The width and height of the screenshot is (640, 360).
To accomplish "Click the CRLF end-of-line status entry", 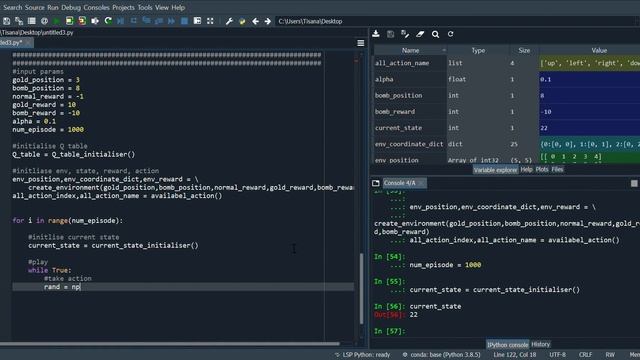I will click(x=585, y=355).
